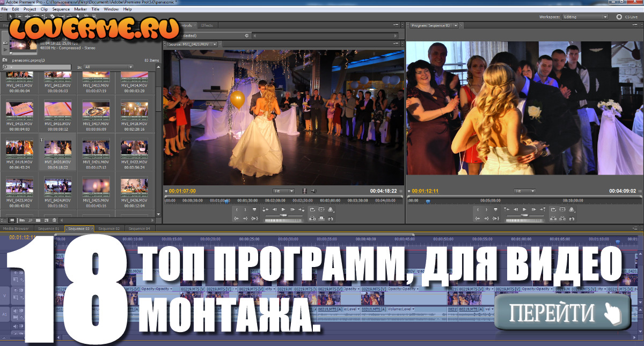Open Find in Project panel
Viewport: 644px width, 346px height.
click(x=30, y=220)
